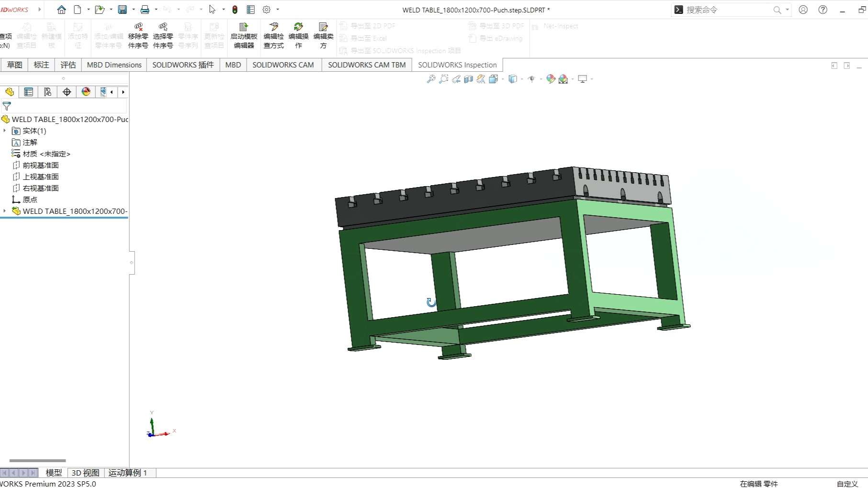Open View Settings monitor icon
This screenshot has width=868, height=488.
pos(582,79)
